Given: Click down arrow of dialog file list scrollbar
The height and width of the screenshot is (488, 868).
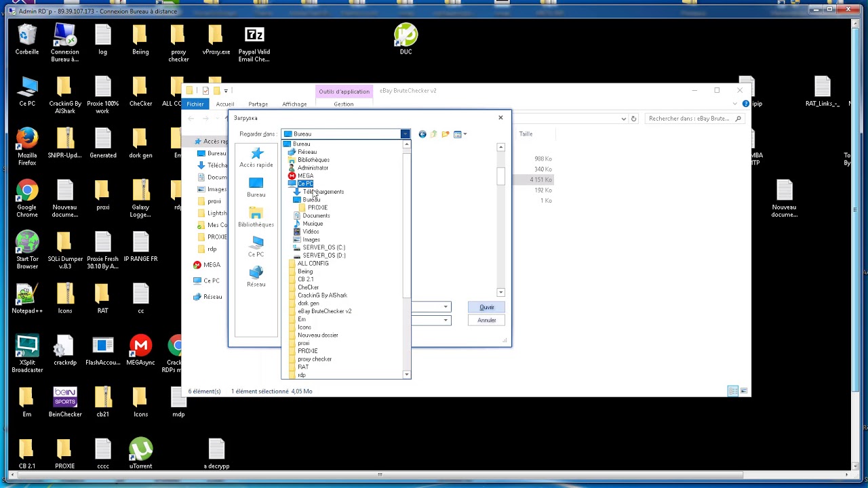Looking at the screenshot, I should point(501,292).
